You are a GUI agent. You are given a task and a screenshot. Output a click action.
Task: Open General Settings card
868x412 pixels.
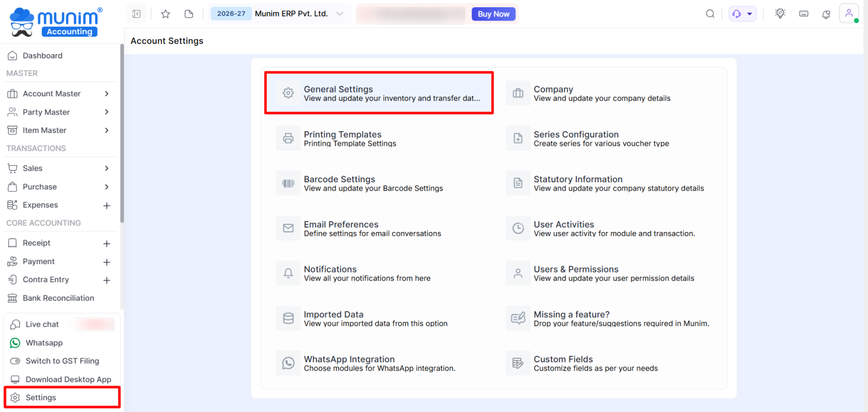coord(379,93)
